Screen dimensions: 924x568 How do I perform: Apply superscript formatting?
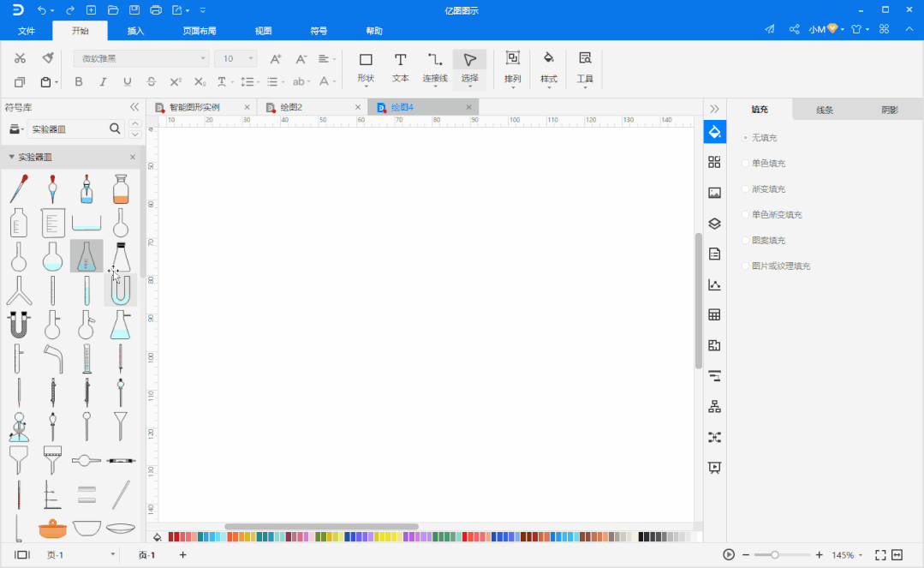pyautogui.click(x=176, y=82)
